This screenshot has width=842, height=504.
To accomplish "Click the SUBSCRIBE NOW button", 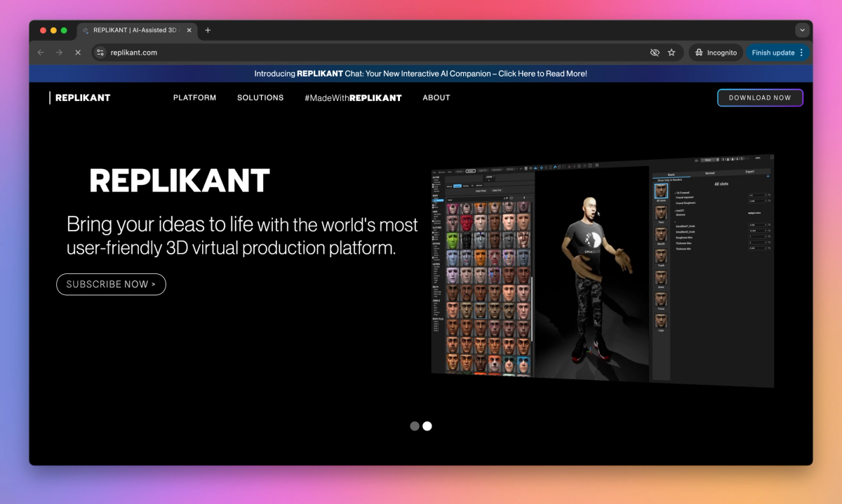I will 111,284.
